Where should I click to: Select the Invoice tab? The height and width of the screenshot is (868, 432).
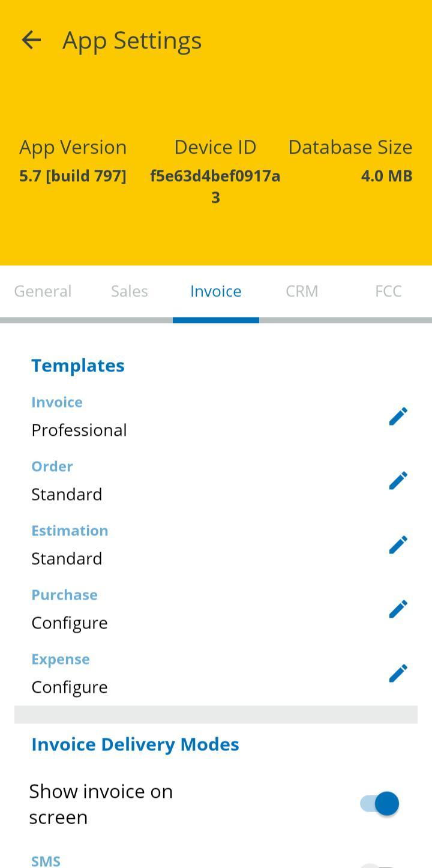coord(215,291)
